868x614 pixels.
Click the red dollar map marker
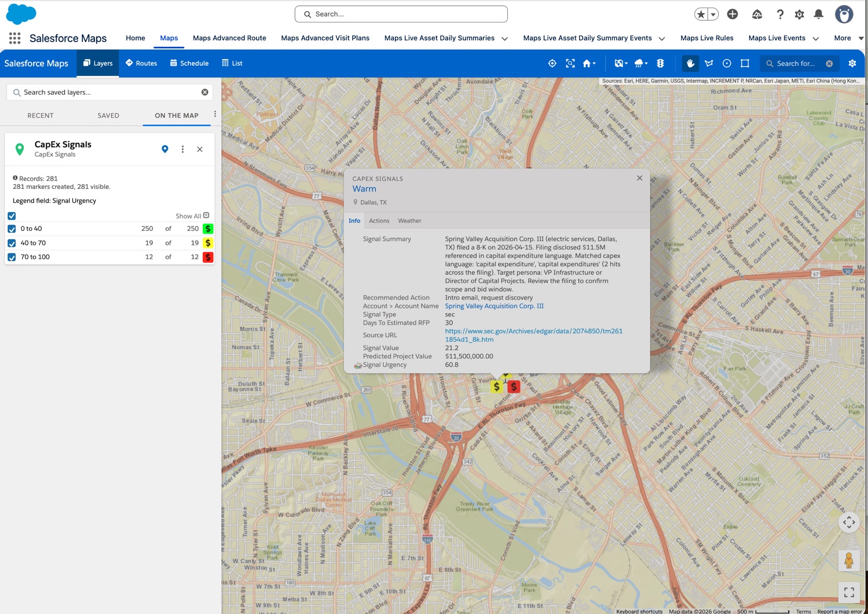[514, 387]
